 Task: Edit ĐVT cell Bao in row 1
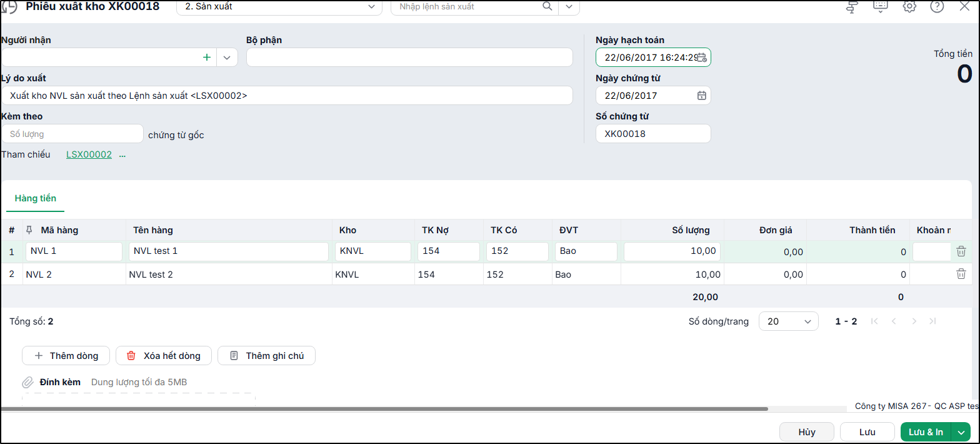click(x=586, y=251)
